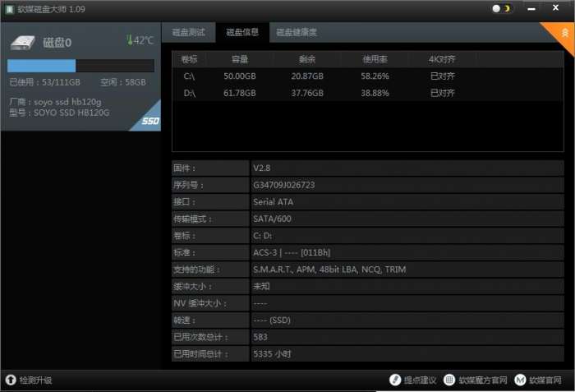Click the firmware value V2.8
The width and height of the screenshot is (575, 392).
pos(261,168)
